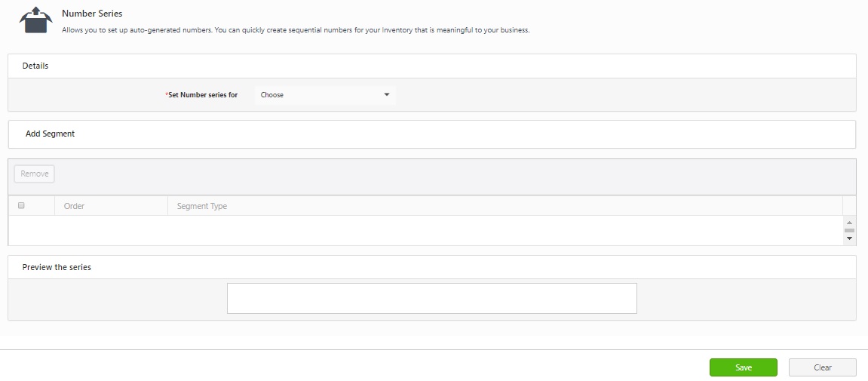Click inside the series preview box

click(431, 298)
